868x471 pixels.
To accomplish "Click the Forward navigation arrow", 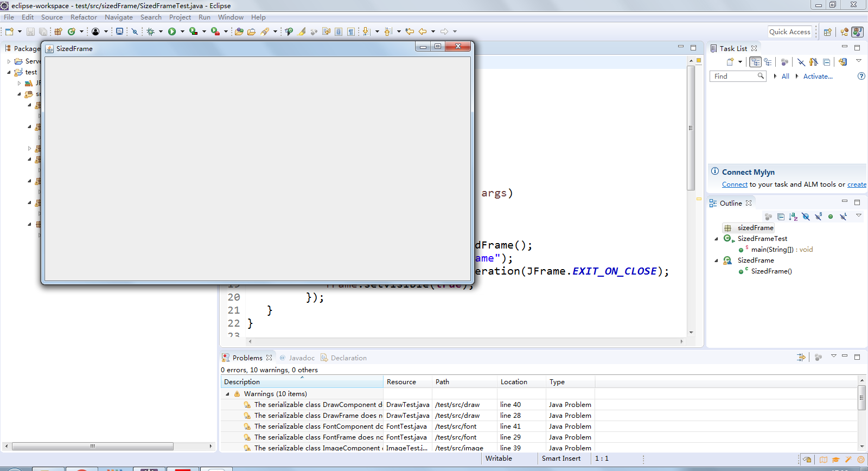I will 444,31.
